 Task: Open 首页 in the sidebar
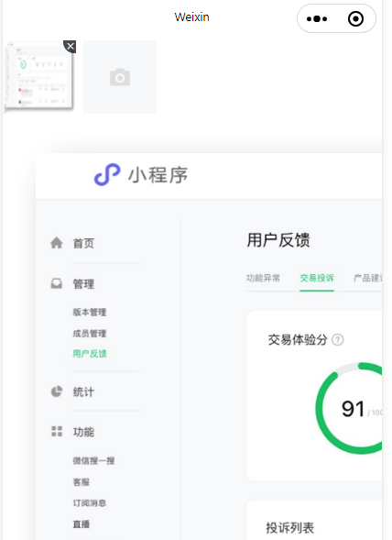(83, 243)
